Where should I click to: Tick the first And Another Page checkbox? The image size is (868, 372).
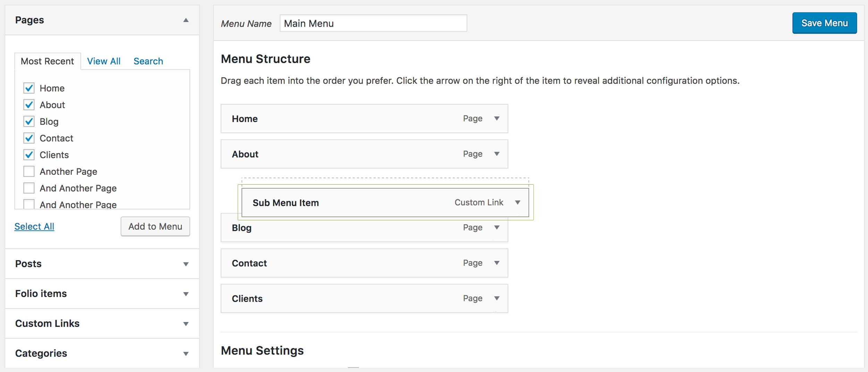29,188
